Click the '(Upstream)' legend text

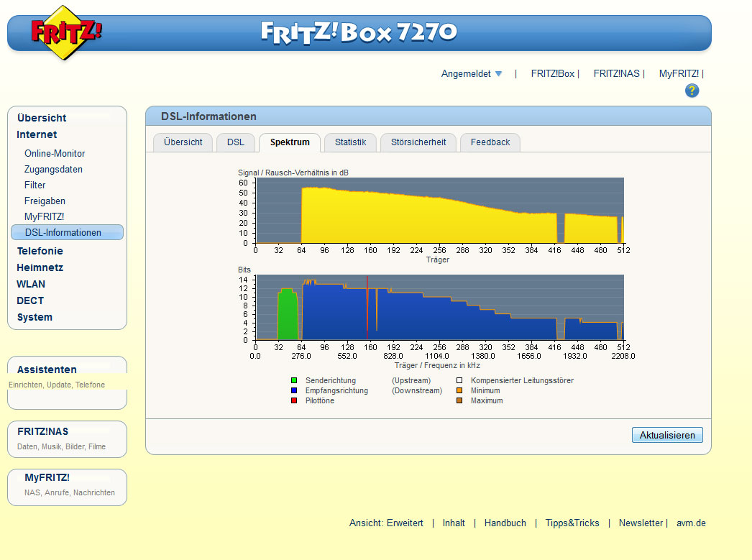[x=411, y=380]
